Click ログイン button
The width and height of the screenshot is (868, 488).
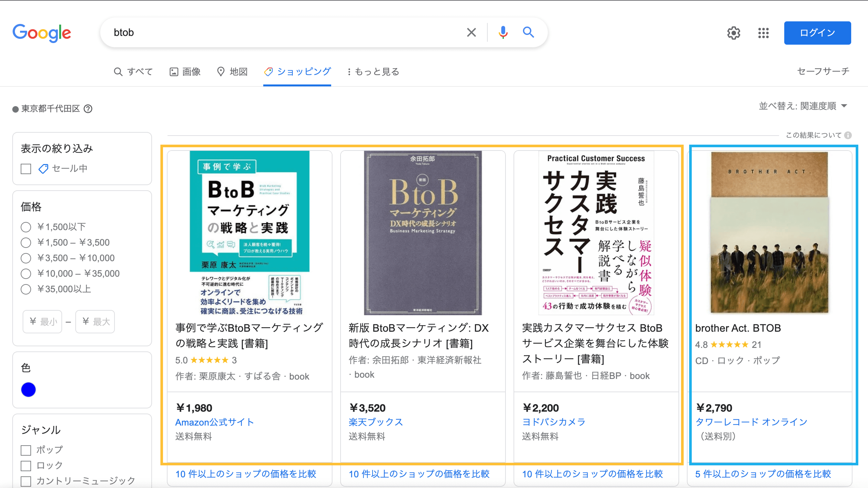point(817,33)
